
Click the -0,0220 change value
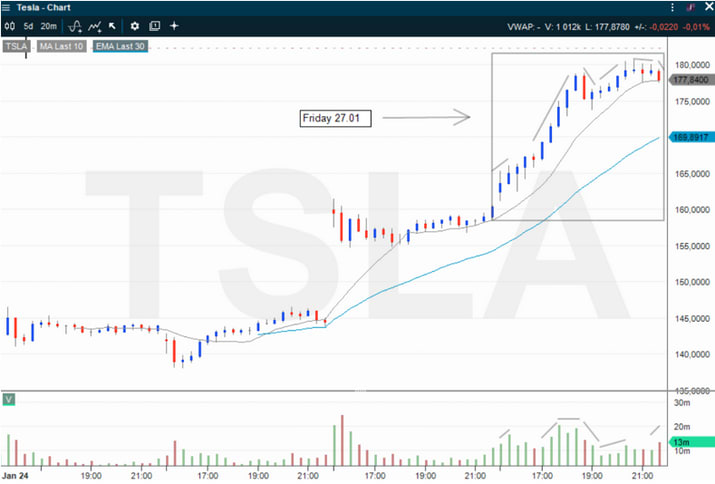[664, 27]
